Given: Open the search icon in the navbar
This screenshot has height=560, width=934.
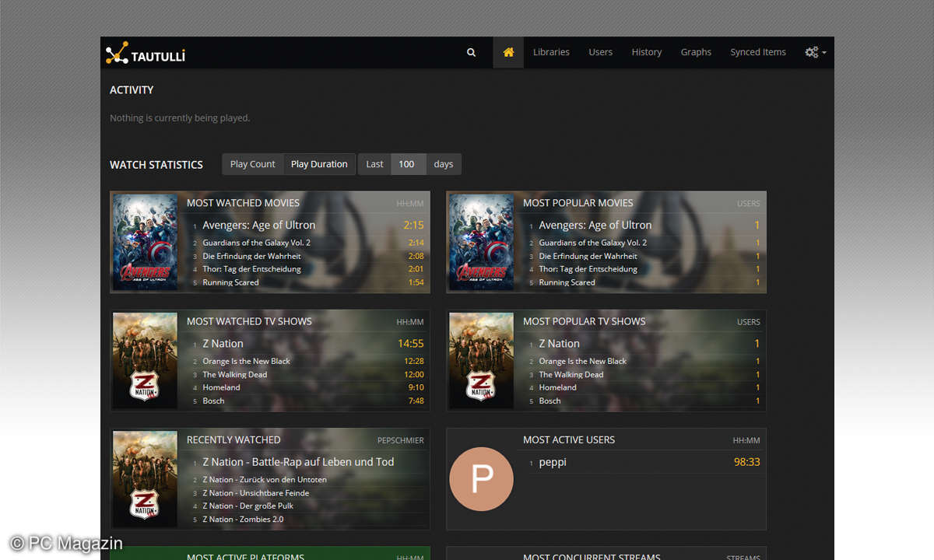Looking at the screenshot, I should (x=471, y=52).
